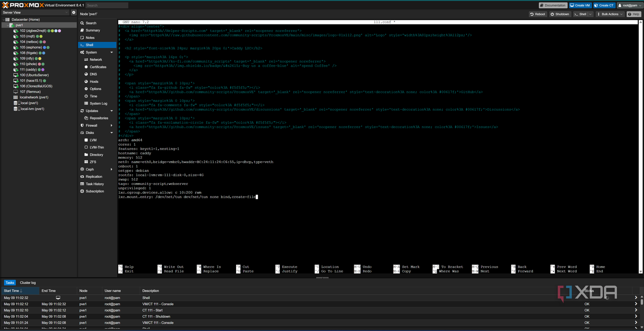Click the Shutdown node button
This screenshot has height=331, width=644.
(x=559, y=14)
